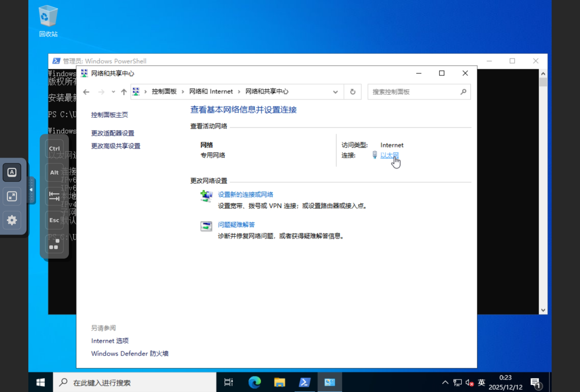Open 更改适配器设置 link

tap(112, 133)
